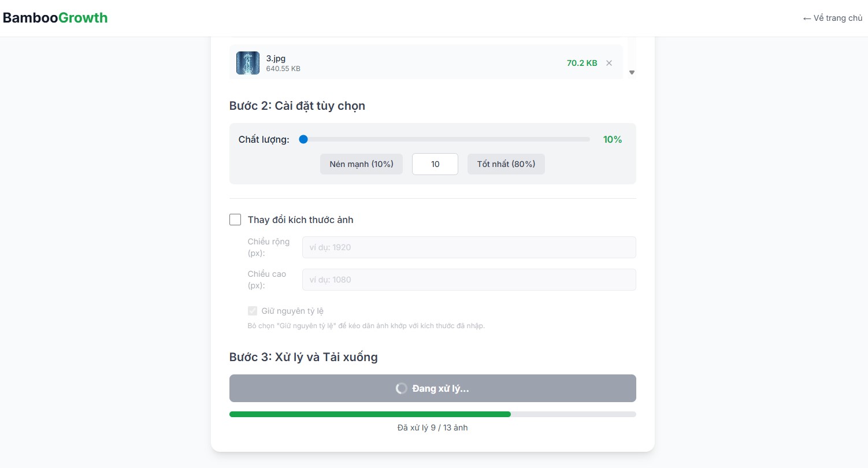
Task: Click the 'Thay đổi kích thước ảnh' label text
Action: point(301,220)
